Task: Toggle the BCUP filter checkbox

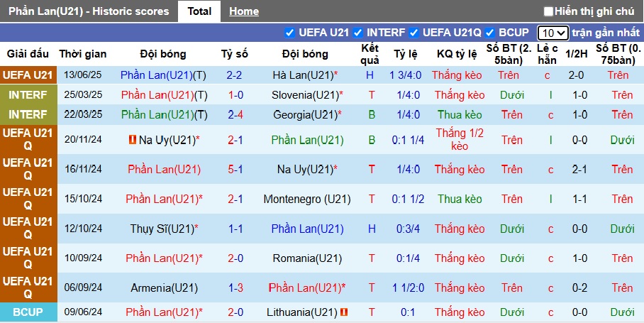Action: tap(489, 33)
